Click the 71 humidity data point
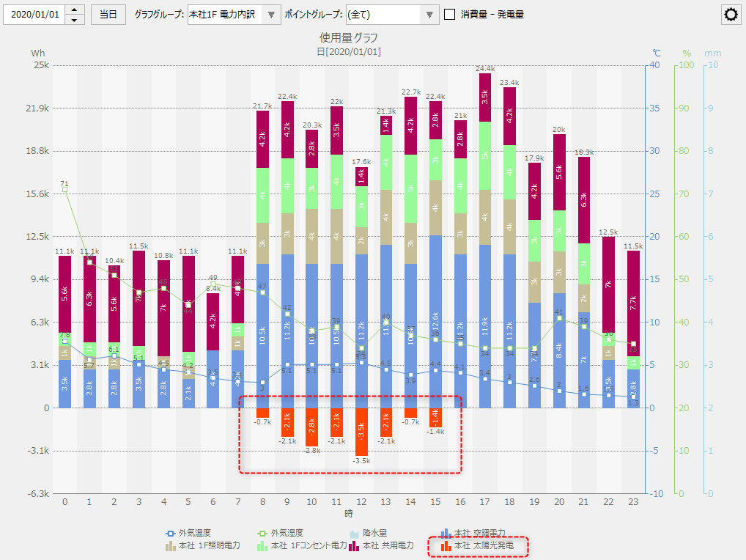Image resolution: width=746 pixels, height=560 pixels. pyautogui.click(x=65, y=189)
